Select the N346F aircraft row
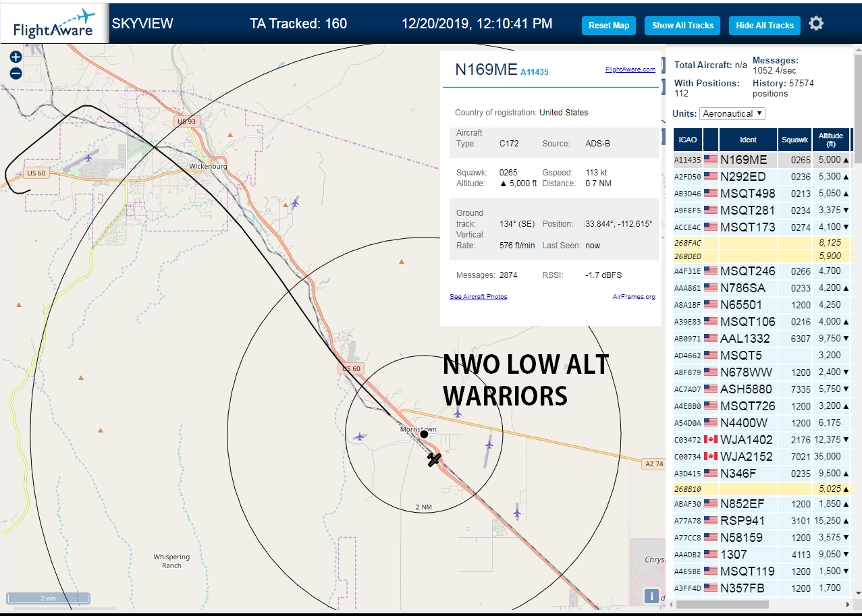 pos(762,474)
